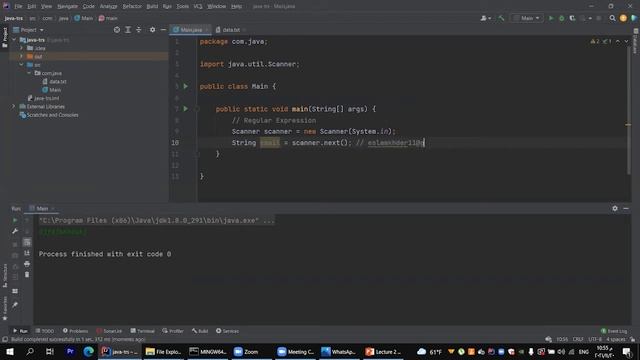The width and height of the screenshot is (640, 360).
Task: Switch to data.txt editor tab
Action: point(231,30)
